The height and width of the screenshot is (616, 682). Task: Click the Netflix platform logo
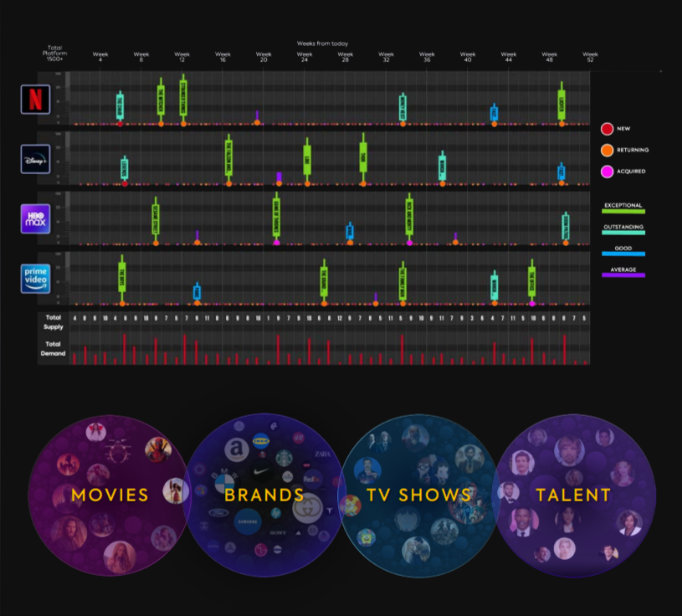coord(36,100)
